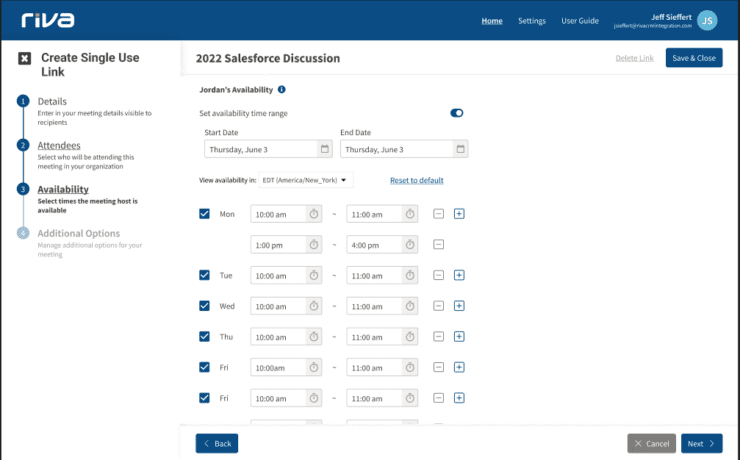Viewport: 740px width, 460px height.
Task: Uncheck the Thu availability checkbox
Action: (205, 337)
